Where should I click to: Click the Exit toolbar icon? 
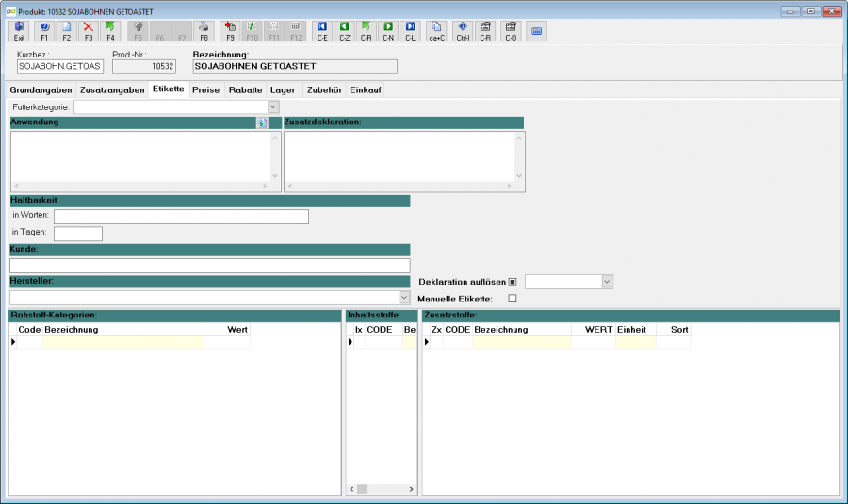(19, 31)
